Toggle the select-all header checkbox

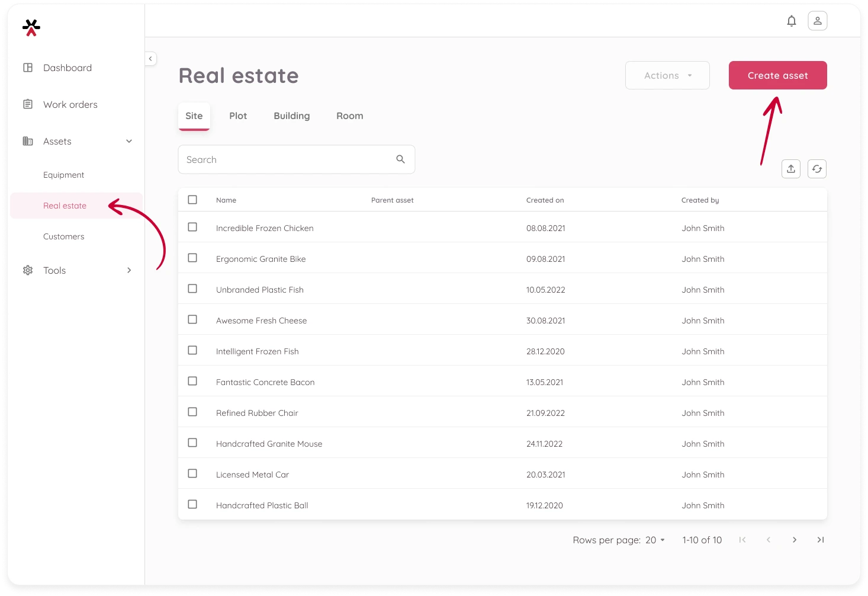(x=192, y=200)
